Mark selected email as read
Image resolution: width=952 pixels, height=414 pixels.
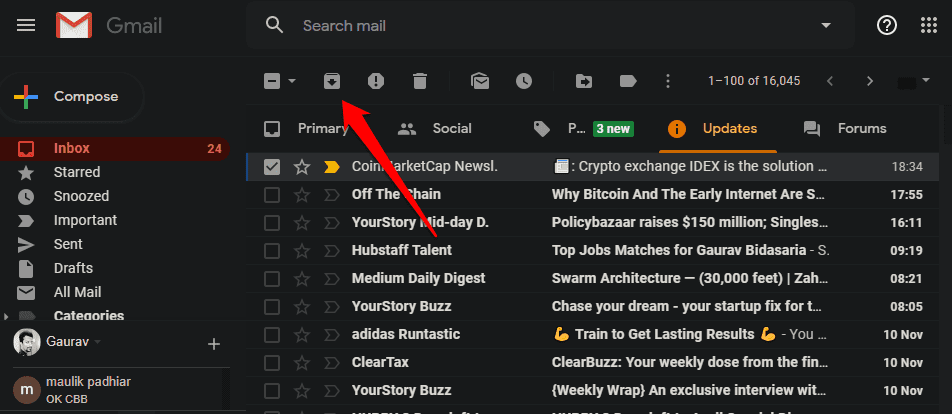tap(480, 81)
